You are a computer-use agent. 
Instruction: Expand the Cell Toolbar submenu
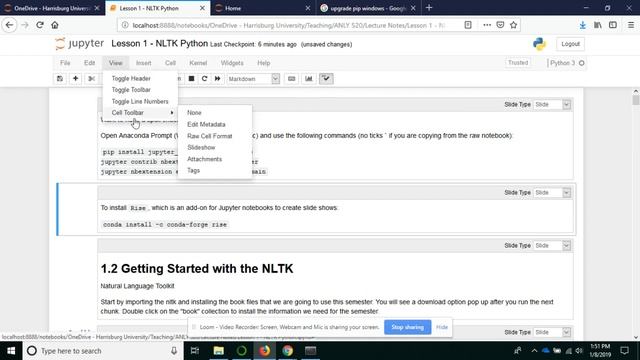(x=140, y=113)
